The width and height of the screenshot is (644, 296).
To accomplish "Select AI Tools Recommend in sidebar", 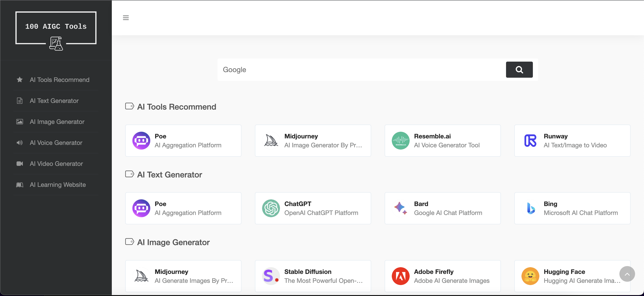I will 59,80.
